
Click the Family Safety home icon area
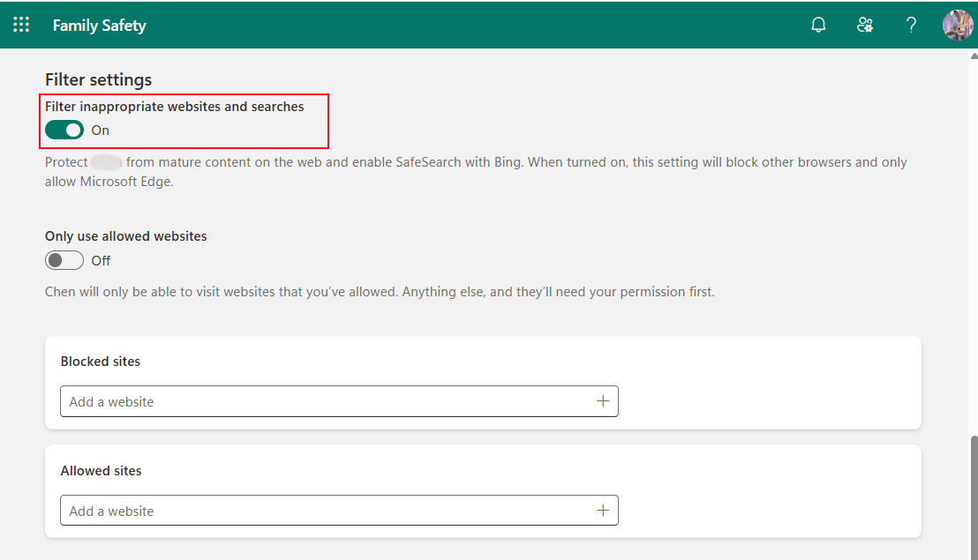point(99,25)
